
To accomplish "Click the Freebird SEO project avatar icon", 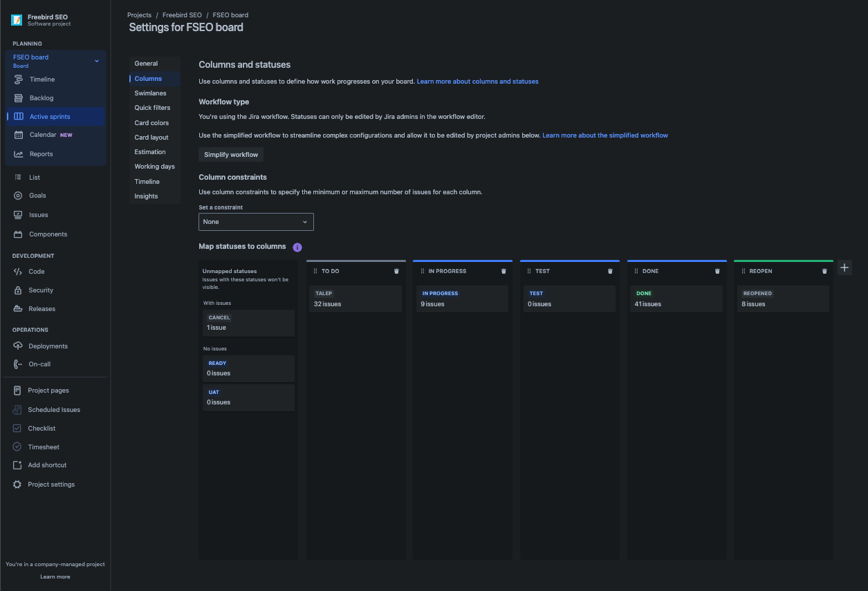I will click(x=17, y=20).
